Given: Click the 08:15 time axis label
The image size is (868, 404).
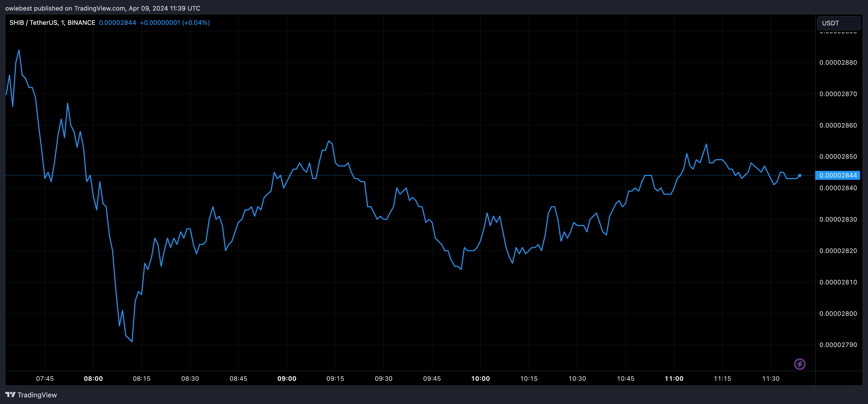Looking at the screenshot, I should [x=142, y=378].
